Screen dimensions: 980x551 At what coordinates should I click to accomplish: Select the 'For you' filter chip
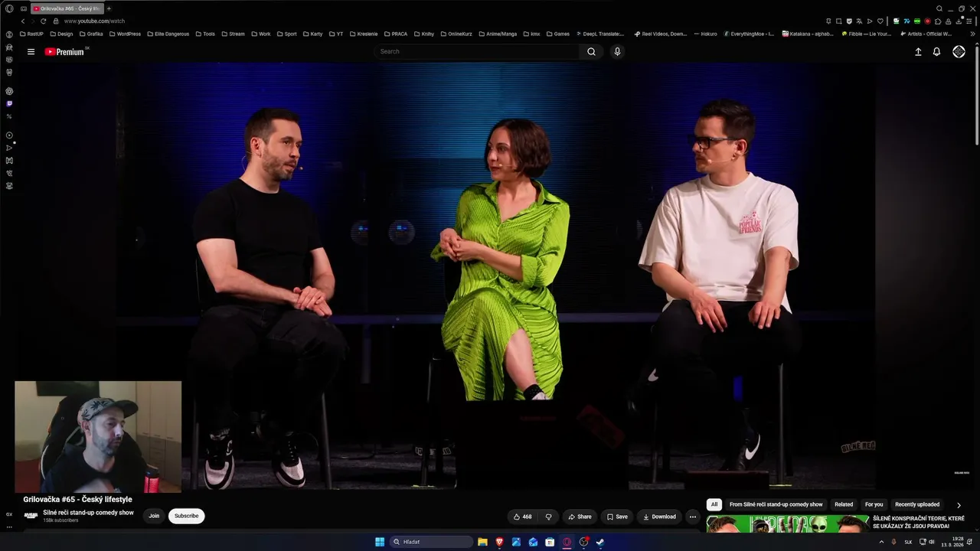(874, 504)
